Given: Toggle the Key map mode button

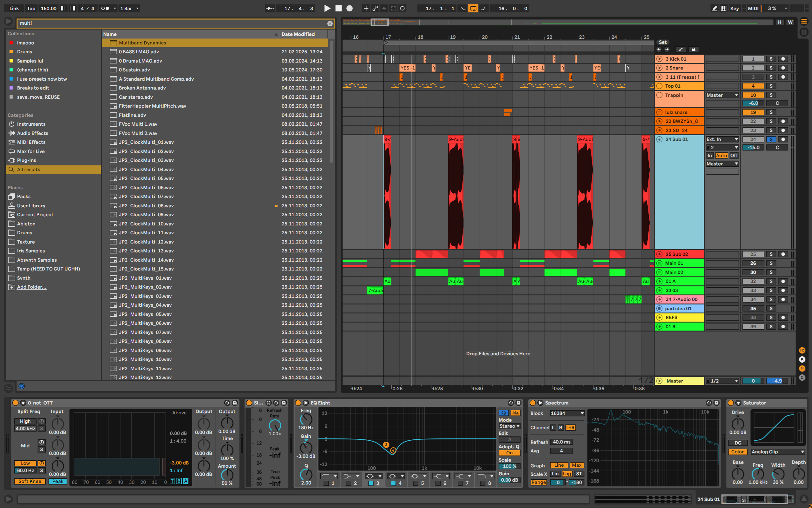Looking at the screenshot, I should pos(735,8).
